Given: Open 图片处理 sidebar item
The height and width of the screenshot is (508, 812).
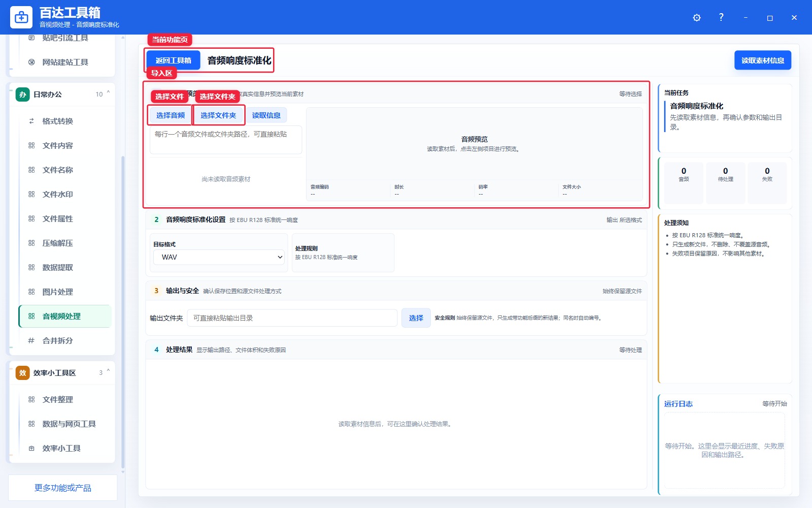Looking at the screenshot, I should tap(65, 292).
